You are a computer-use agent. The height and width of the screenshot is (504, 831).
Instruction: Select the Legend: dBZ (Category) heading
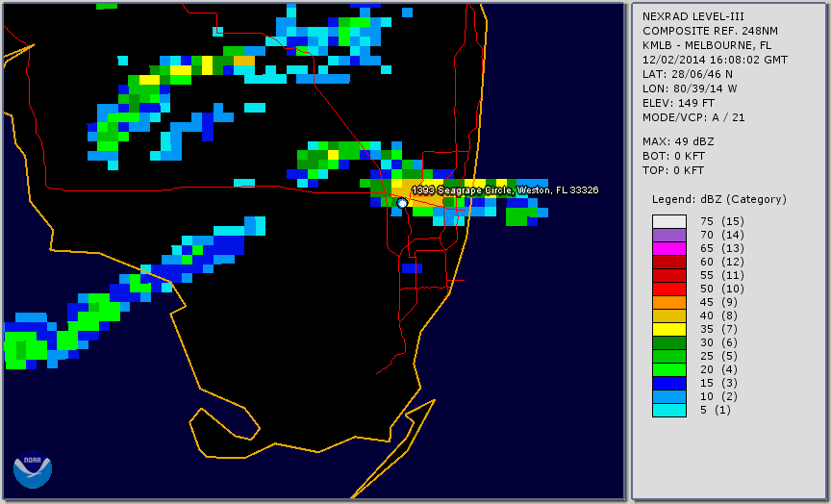(719, 200)
